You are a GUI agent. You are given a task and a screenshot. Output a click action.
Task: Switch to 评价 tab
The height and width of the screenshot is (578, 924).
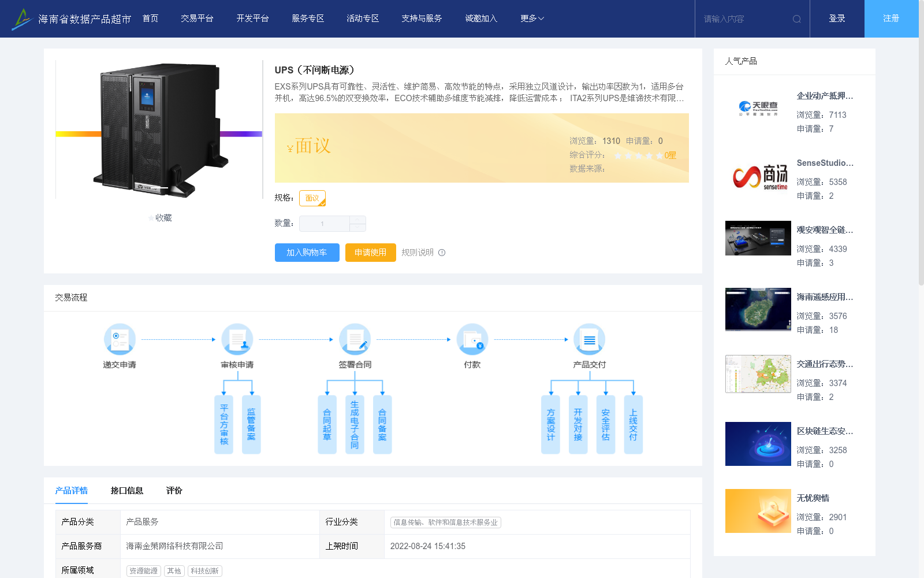tap(174, 491)
